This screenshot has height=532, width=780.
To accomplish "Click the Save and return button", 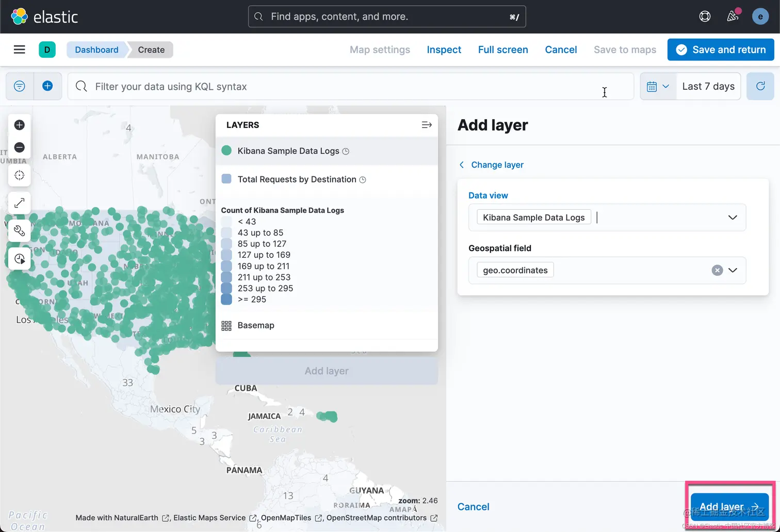I will pos(721,49).
